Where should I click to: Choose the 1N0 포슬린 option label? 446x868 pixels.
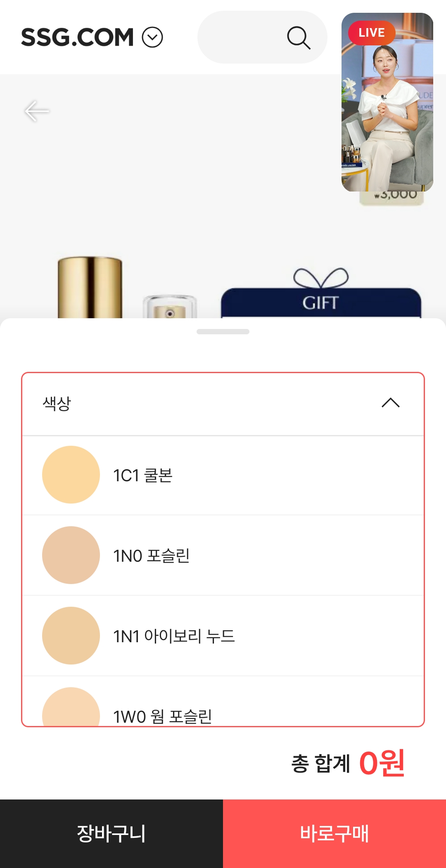click(x=151, y=556)
